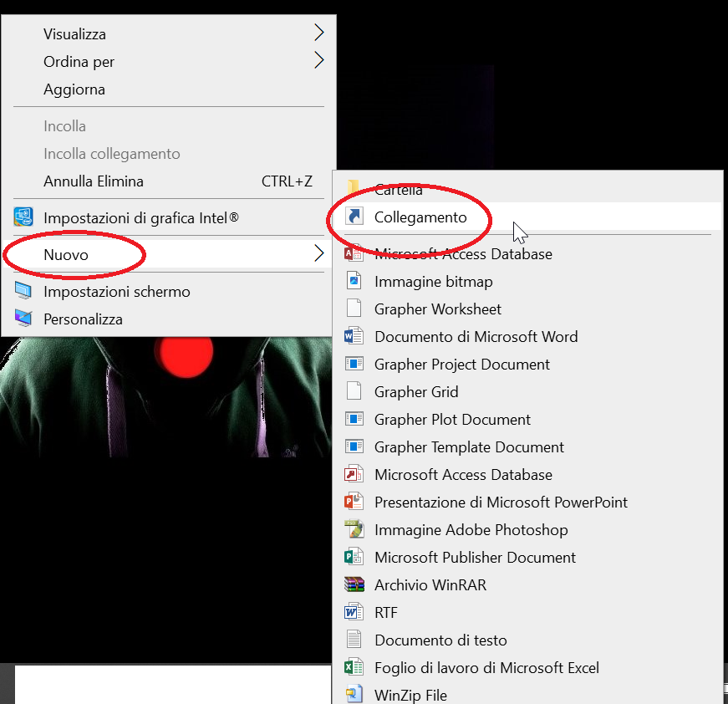
Task: Click the Grapher Template Document icon
Action: coord(354,446)
